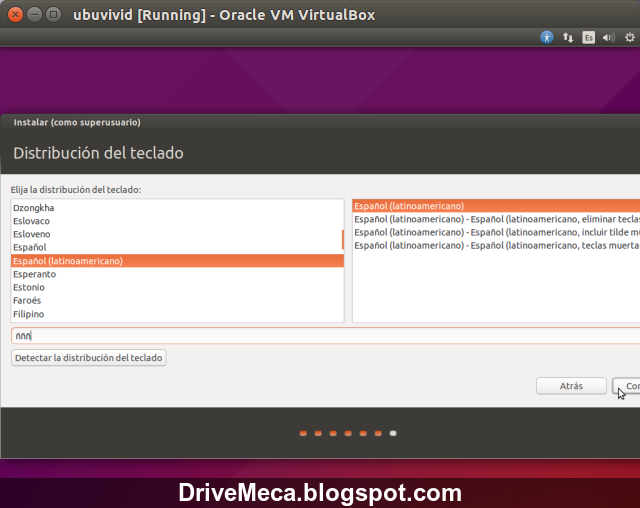Select Faroés keyboard layout
The image size is (640, 508).
pyautogui.click(x=177, y=300)
